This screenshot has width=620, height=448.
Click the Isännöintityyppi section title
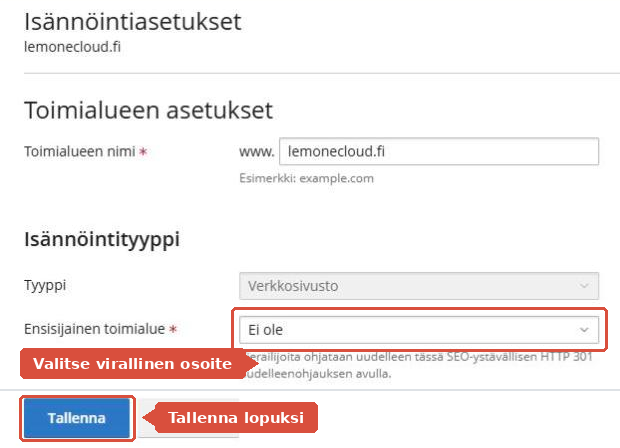click(x=102, y=240)
